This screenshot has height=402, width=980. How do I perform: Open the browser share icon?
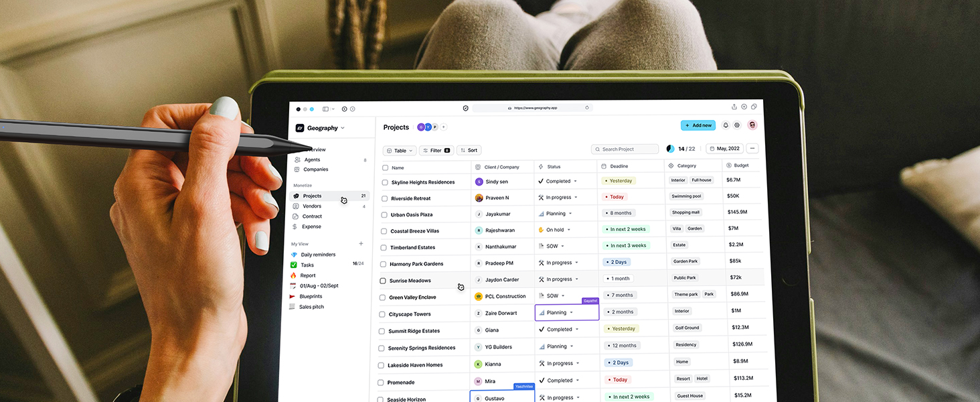coord(734,107)
